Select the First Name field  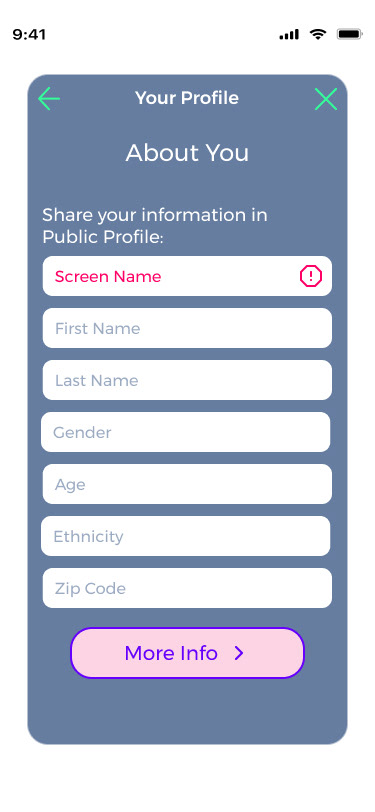(x=187, y=328)
